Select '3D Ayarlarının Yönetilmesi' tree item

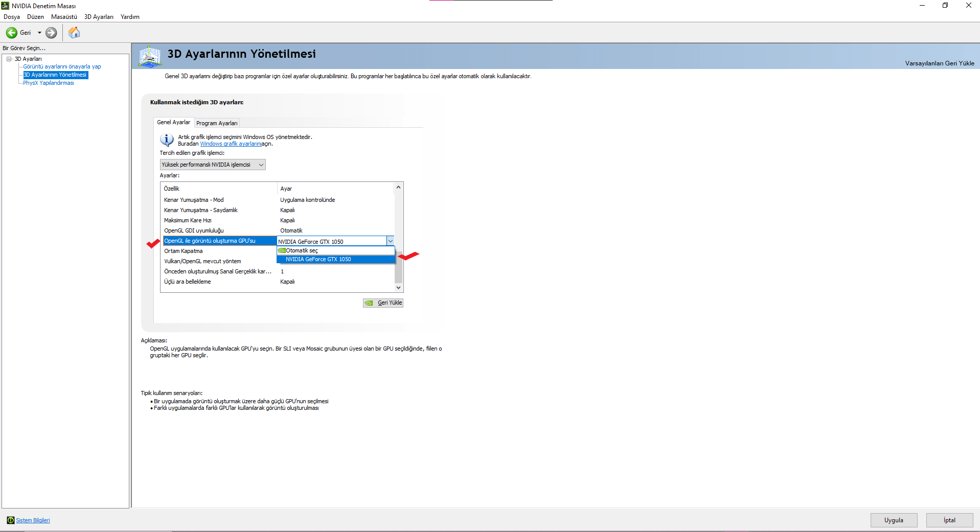(x=55, y=75)
